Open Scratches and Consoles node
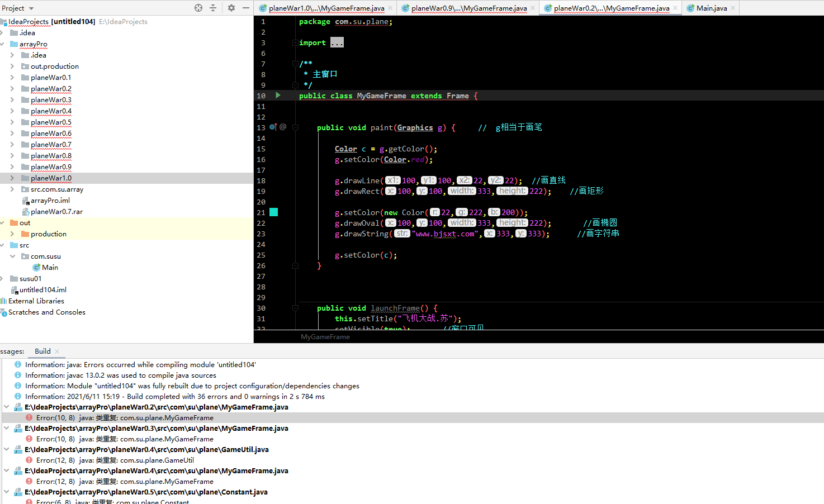This screenshot has height=504, width=824. [x=47, y=312]
